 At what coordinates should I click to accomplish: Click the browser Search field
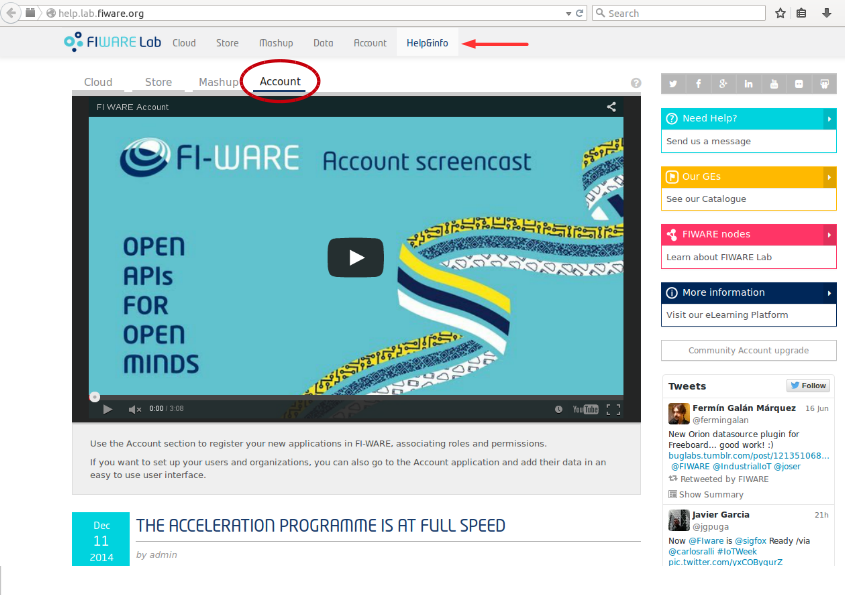pyautogui.click(x=679, y=13)
